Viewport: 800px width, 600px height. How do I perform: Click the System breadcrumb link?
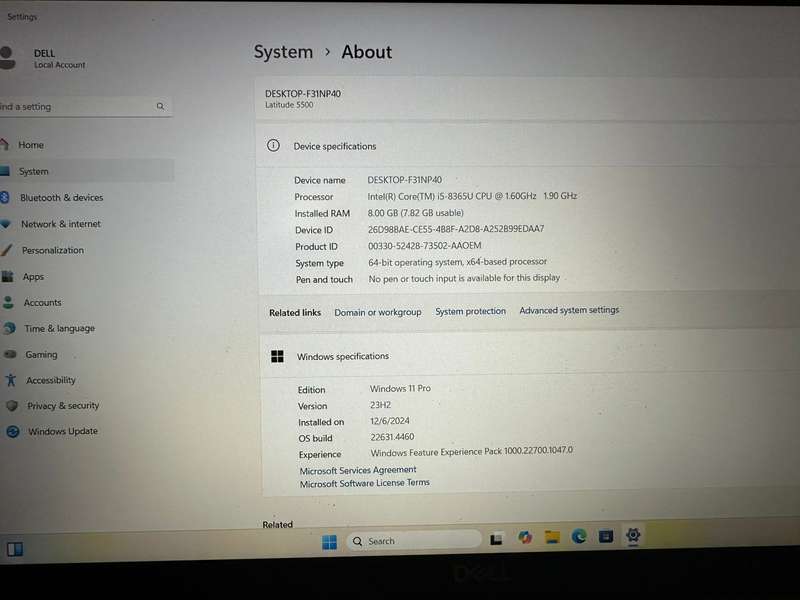tap(283, 52)
